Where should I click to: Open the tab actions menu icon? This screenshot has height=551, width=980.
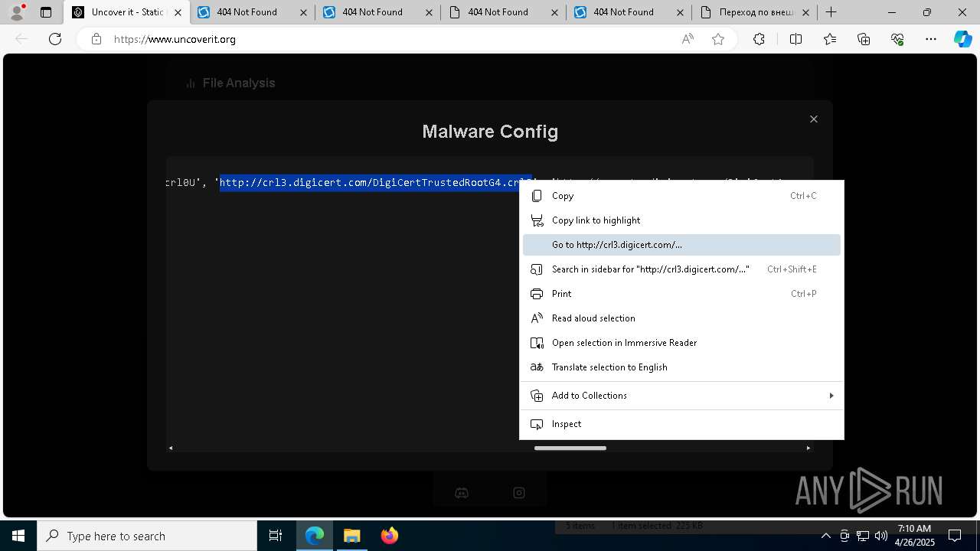click(x=46, y=12)
